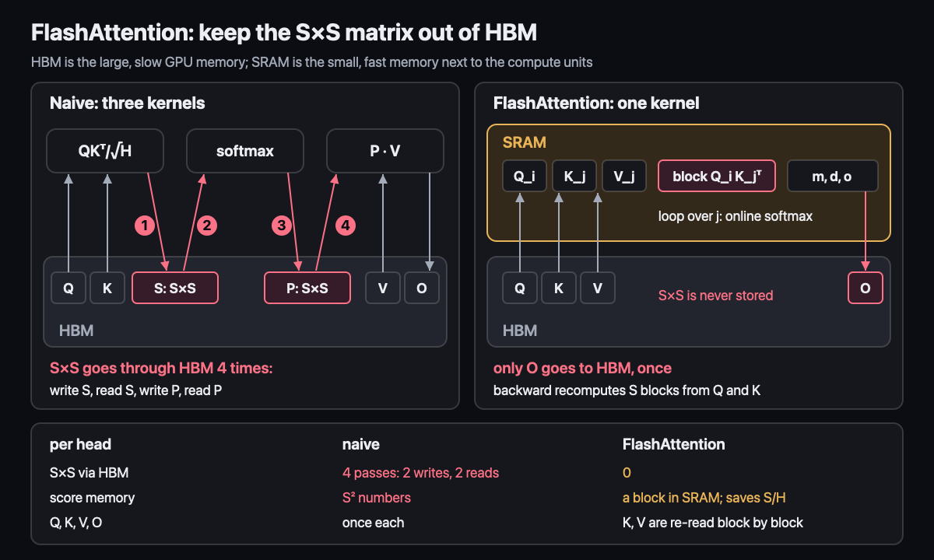Viewport: 934px width, 560px height.
Task: Click the orange SRAM label
Action: pos(525,142)
